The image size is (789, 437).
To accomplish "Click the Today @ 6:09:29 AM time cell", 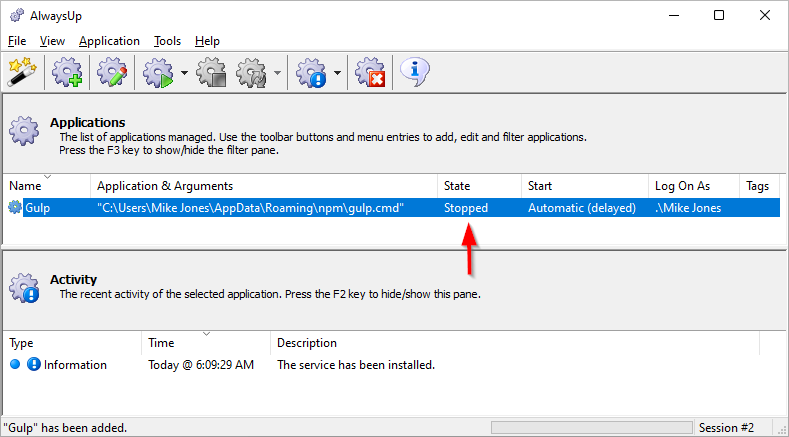I will pos(201,365).
